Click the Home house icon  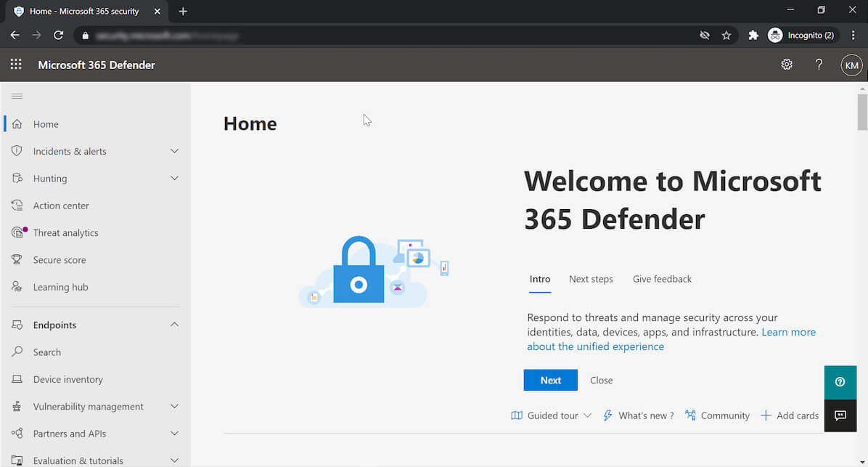click(17, 124)
